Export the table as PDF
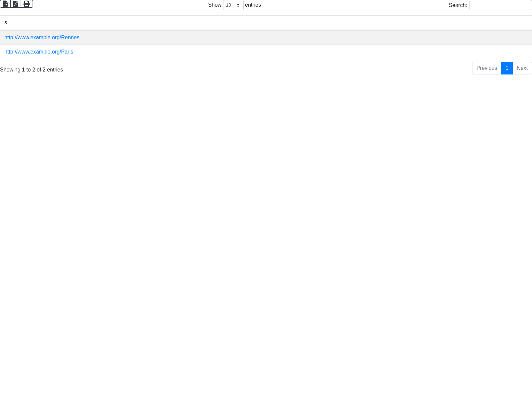Image resolution: width=532 pixels, height=399 pixels. (16, 4)
